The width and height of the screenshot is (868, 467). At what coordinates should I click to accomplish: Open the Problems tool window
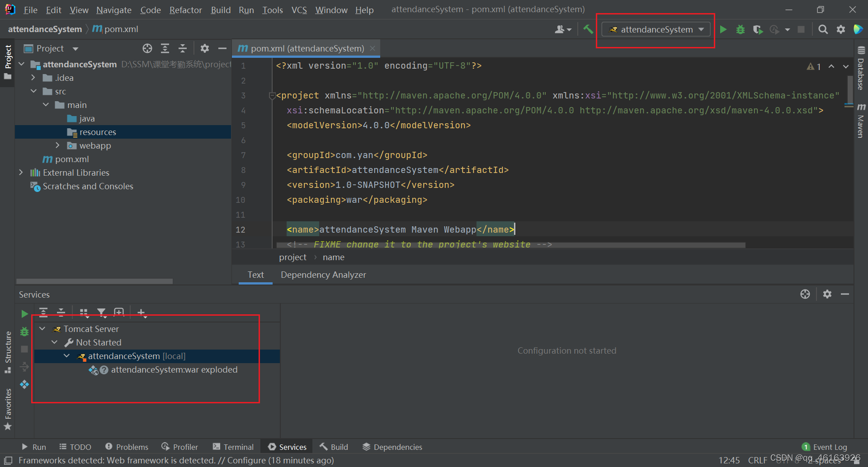coord(127,447)
